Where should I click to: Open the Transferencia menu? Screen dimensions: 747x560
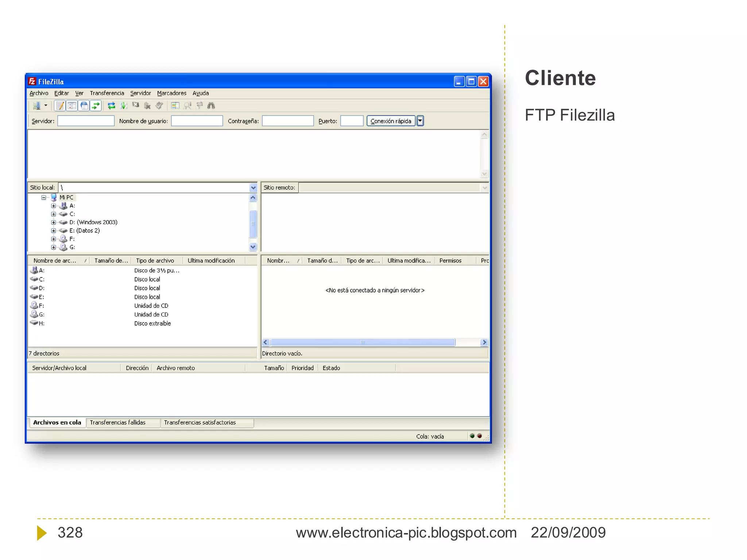point(107,93)
